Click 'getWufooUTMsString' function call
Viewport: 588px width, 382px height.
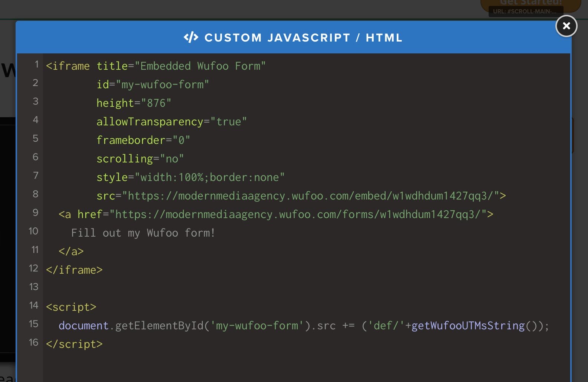[468, 326]
